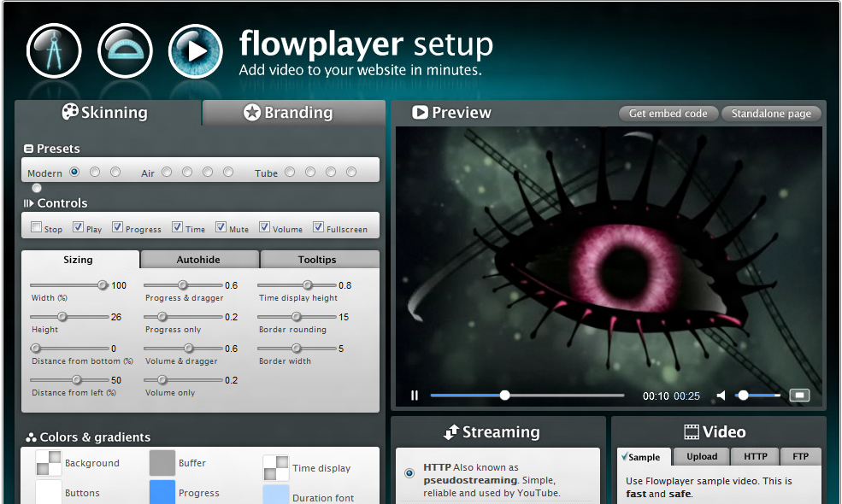This screenshot has height=504, width=842.
Task: Select the Upload video tab
Action: coord(701,456)
